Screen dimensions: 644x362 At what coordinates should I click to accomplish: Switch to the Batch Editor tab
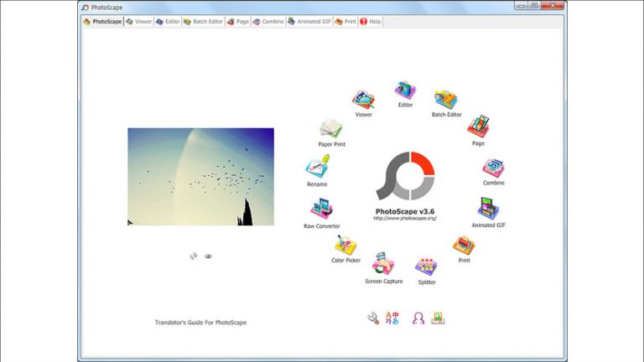click(203, 21)
